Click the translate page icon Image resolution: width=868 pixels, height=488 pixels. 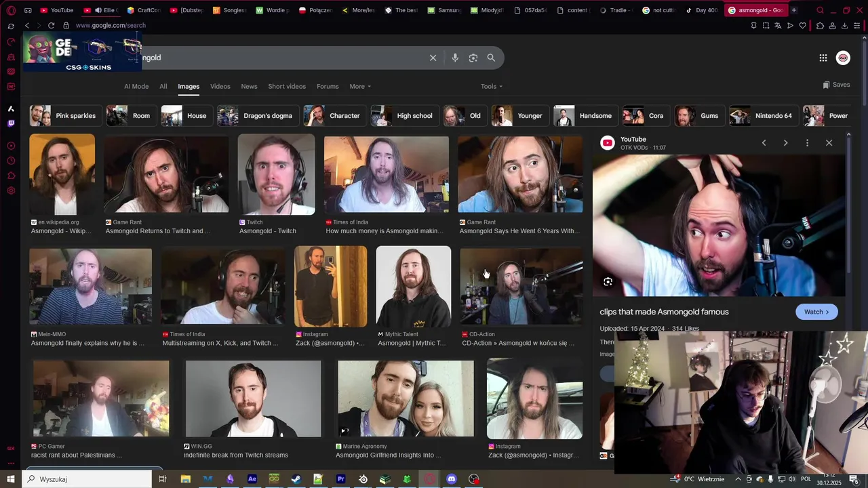point(778,25)
